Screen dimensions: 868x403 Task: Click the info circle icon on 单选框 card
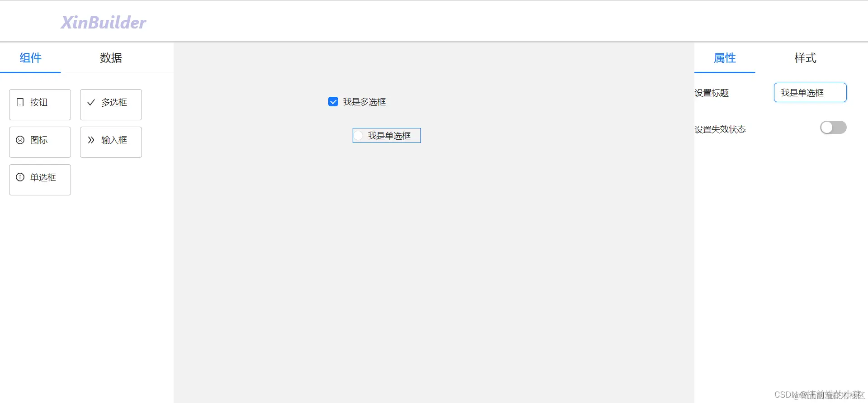20,177
